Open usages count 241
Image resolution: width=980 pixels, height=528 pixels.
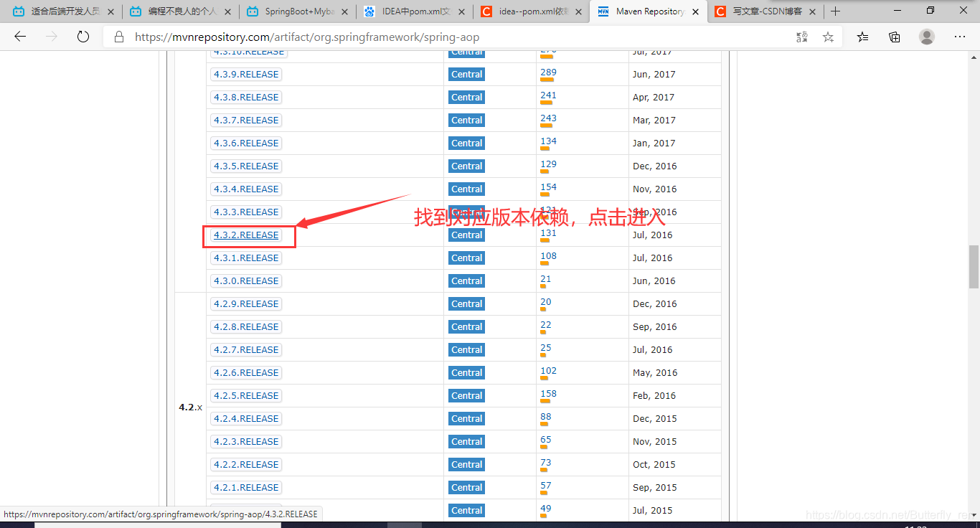click(x=548, y=95)
